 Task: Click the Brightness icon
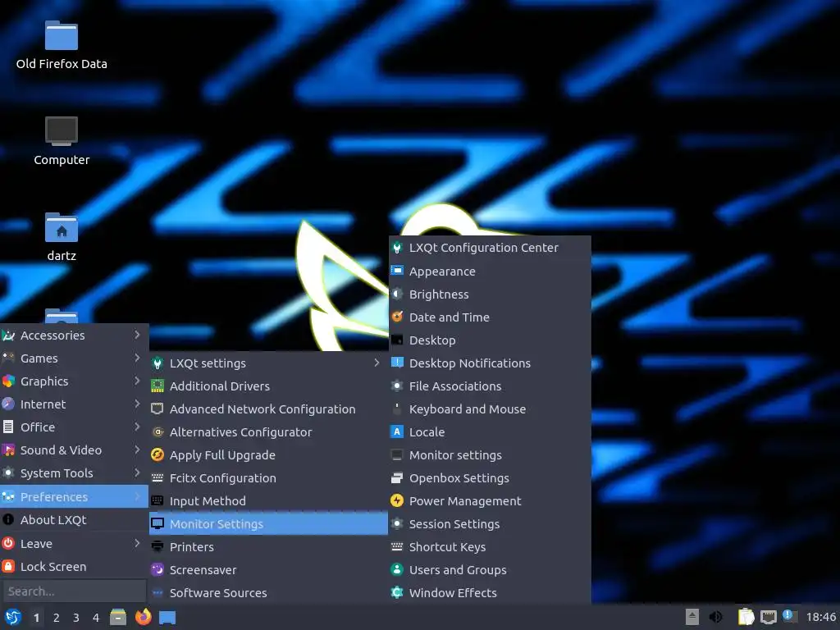pyautogui.click(x=397, y=294)
